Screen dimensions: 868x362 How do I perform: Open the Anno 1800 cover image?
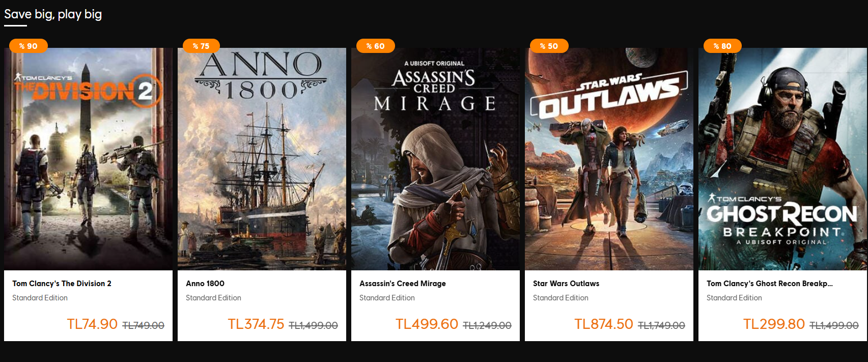click(x=262, y=159)
